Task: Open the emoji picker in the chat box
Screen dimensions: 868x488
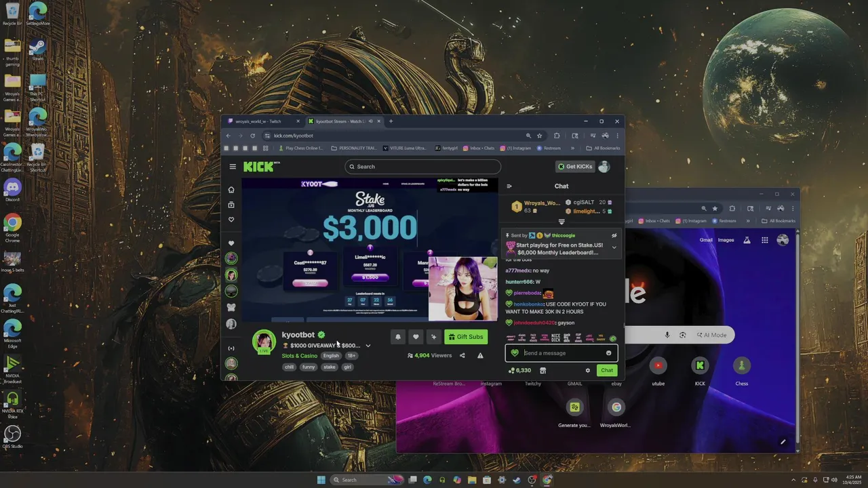Action: (608, 353)
